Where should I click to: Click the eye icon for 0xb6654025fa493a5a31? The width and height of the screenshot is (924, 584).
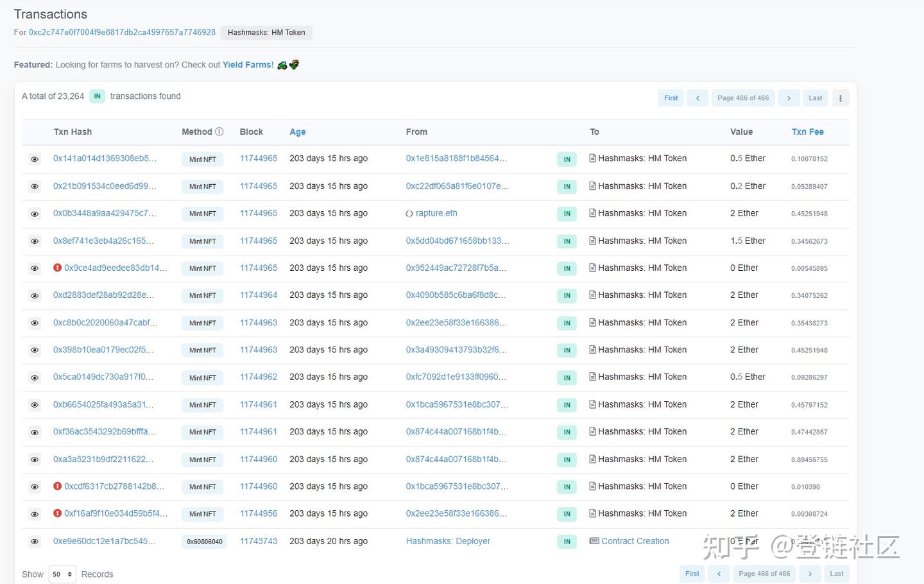pyautogui.click(x=35, y=405)
